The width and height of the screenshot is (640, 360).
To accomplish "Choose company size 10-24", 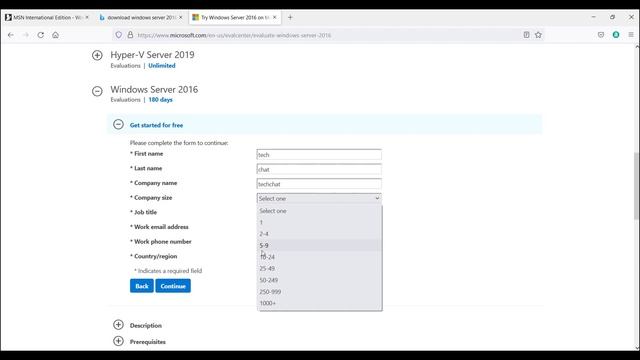I will (x=320, y=257).
